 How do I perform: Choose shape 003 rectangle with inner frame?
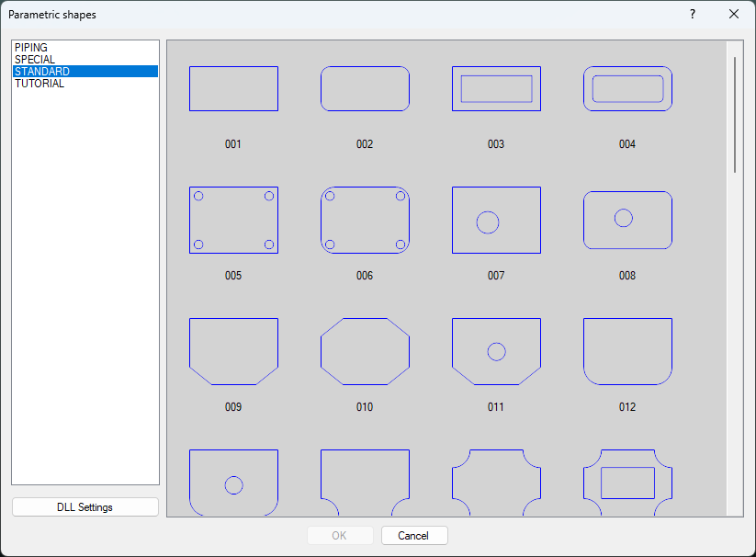point(496,88)
